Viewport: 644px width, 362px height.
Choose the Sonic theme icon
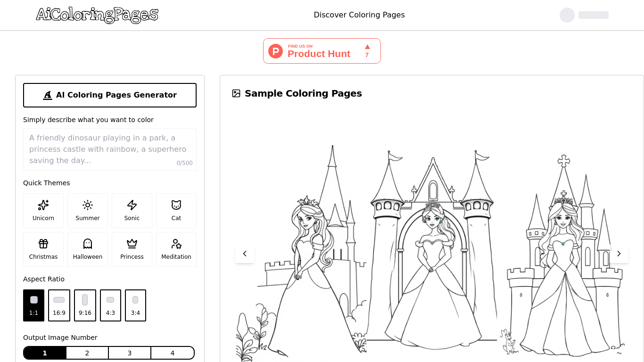click(x=132, y=210)
